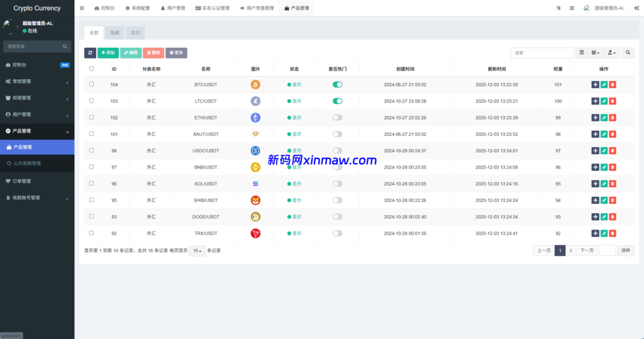Image resolution: width=644 pixels, height=339 pixels.
Task: Enable hot toggle for TRX/USDT
Action: 337,233
